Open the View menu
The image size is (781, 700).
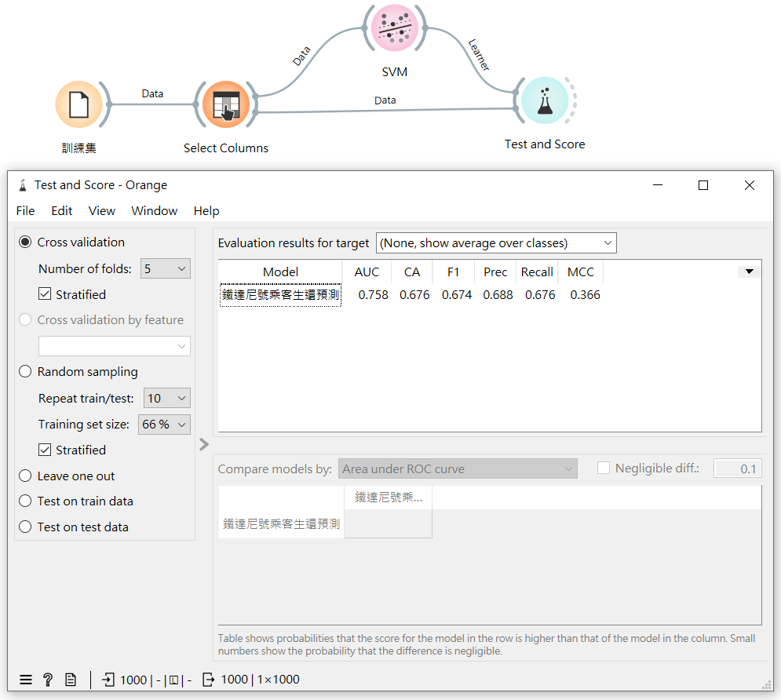102,211
